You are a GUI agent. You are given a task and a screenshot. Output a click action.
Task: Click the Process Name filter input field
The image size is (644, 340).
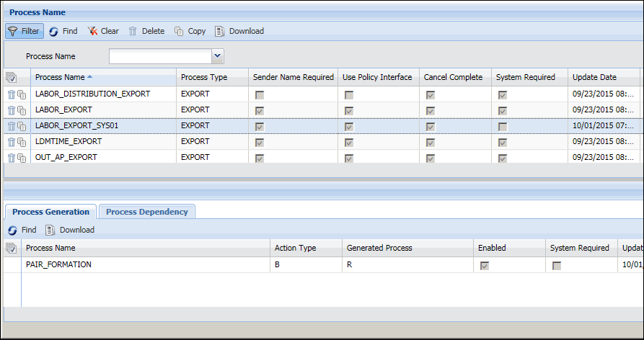click(160, 55)
